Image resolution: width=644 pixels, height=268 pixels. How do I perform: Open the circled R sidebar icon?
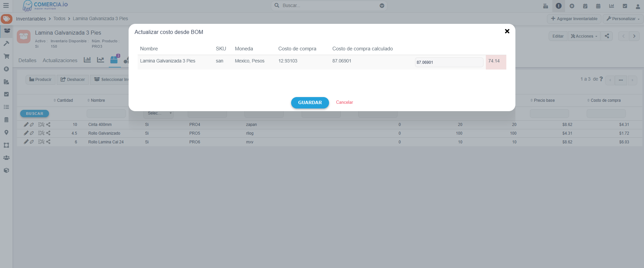coord(6,69)
